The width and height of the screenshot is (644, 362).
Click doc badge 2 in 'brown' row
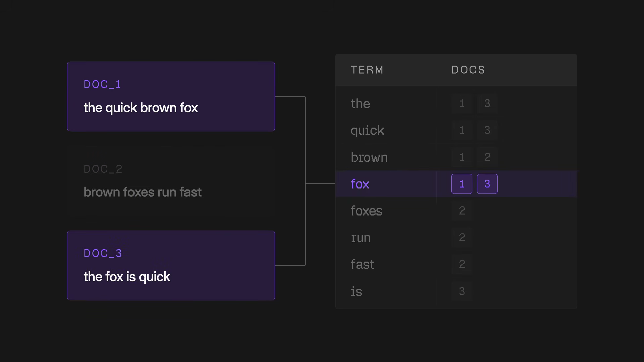(x=487, y=157)
